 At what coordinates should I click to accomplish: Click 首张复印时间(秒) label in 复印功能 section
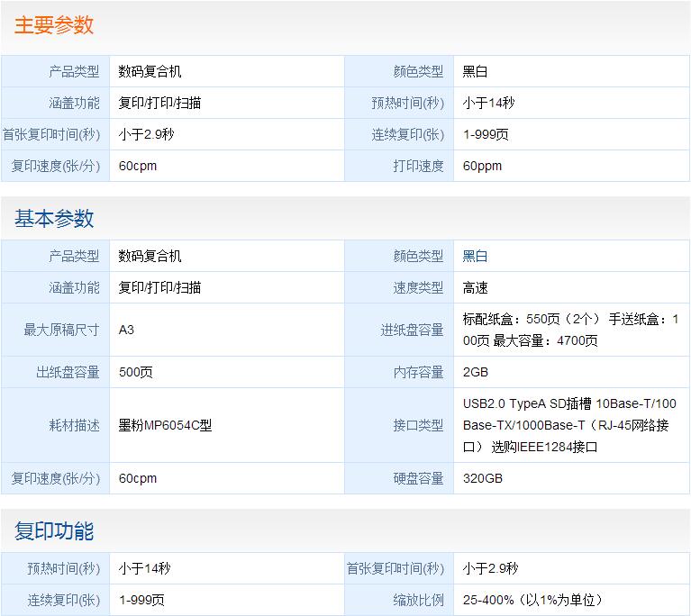click(x=396, y=568)
